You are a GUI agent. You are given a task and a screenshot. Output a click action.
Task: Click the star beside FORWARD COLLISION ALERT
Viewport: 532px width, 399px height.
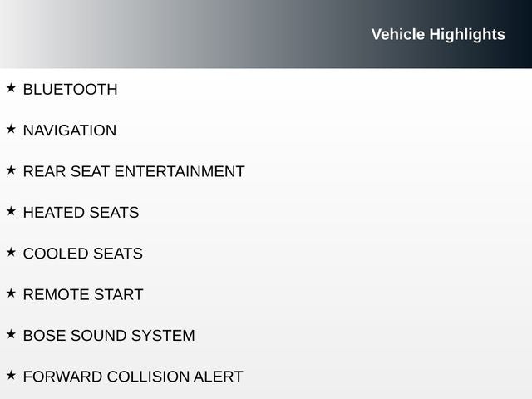point(11,375)
